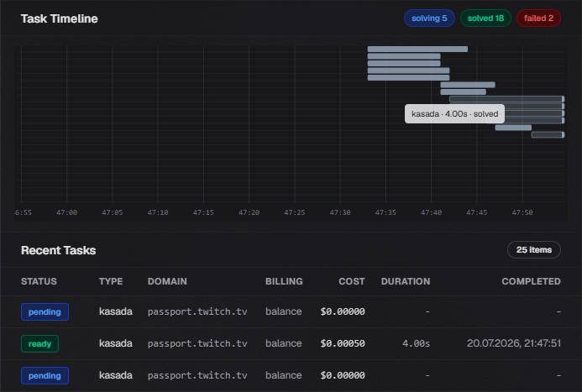Sort table by COMPLETED column header

(x=531, y=281)
